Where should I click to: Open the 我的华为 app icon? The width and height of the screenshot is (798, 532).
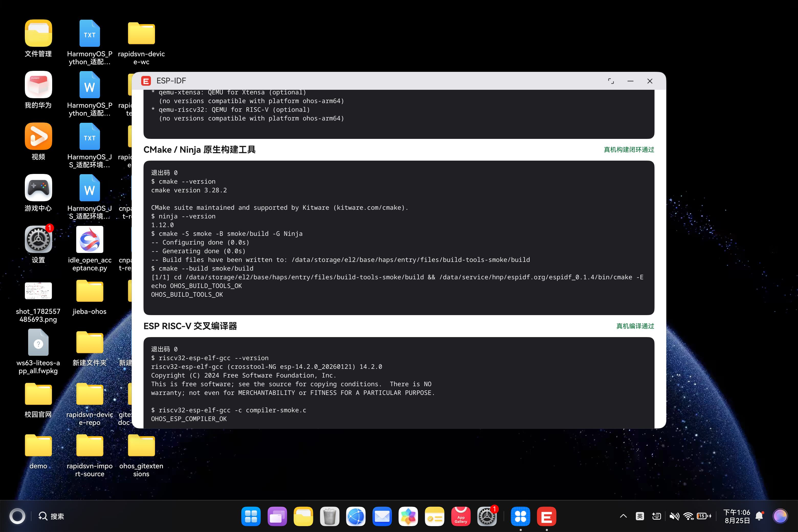point(38,84)
